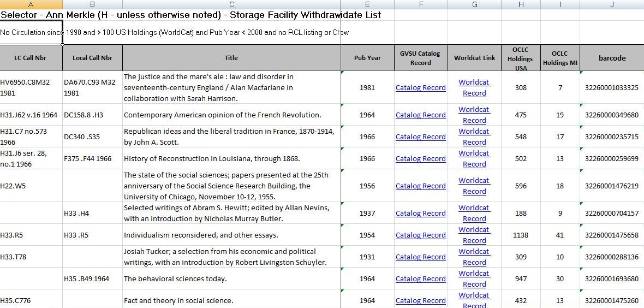Click the LC Call Nbr header cell
The width and height of the screenshot is (644, 308).
pyautogui.click(x=31, y=58)
